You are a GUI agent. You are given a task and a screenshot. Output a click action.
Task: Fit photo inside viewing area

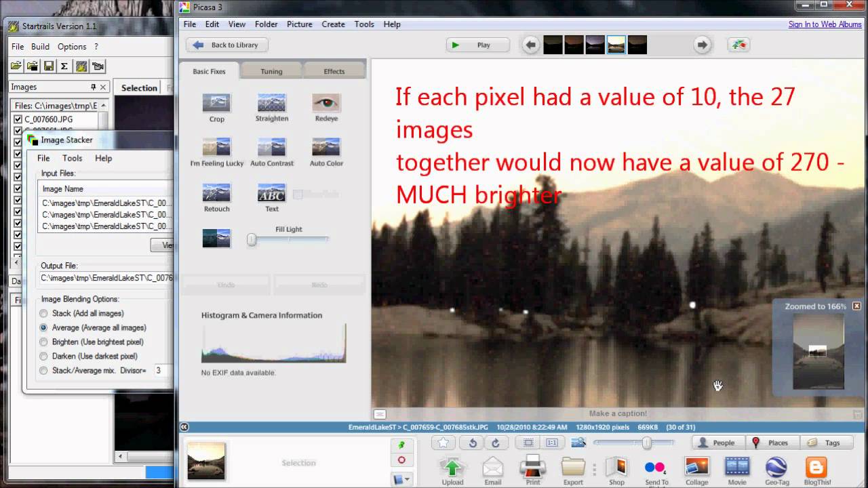click(x=528, y=443)
